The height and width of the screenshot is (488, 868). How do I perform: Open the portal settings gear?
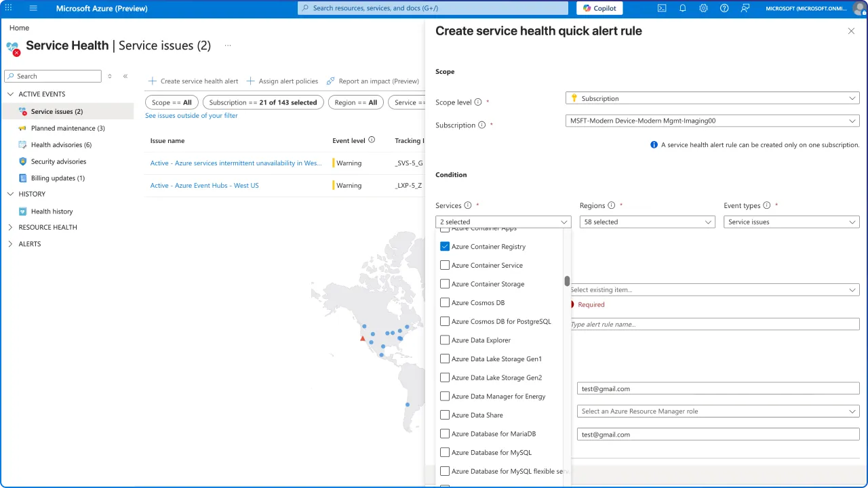[703, 8]
